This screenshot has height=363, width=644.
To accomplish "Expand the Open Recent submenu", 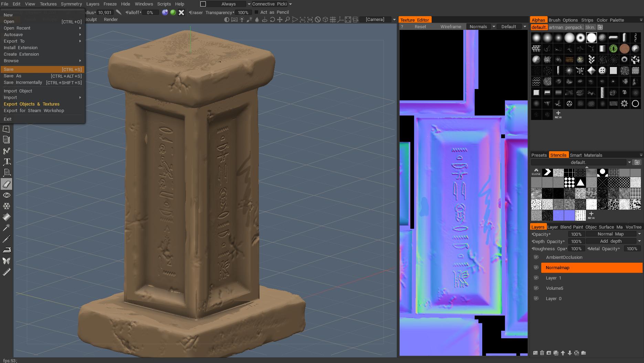I will [42, 28].
